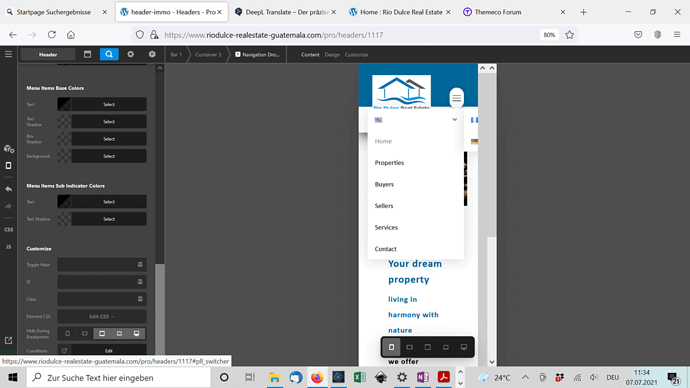Screen dimensions: 690x388
Task: Select the US flag language option
Action: pyautogui.click(x=378, y=120)
